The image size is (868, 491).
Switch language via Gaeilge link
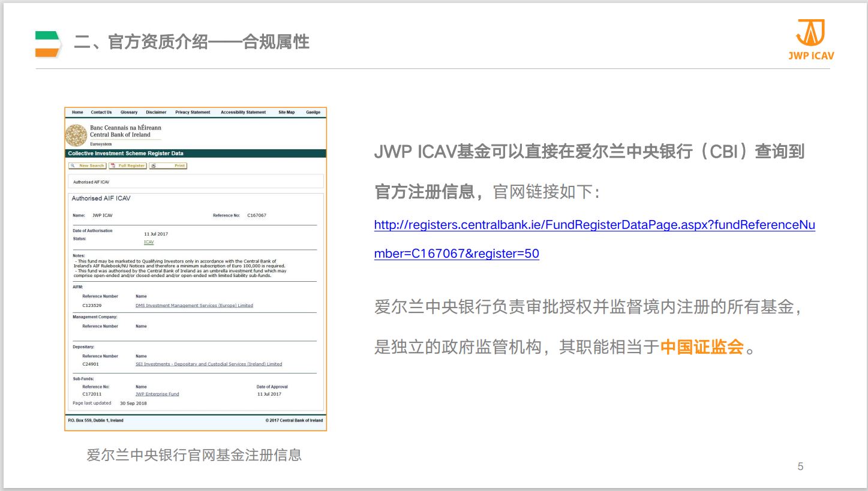click(313, 112)
